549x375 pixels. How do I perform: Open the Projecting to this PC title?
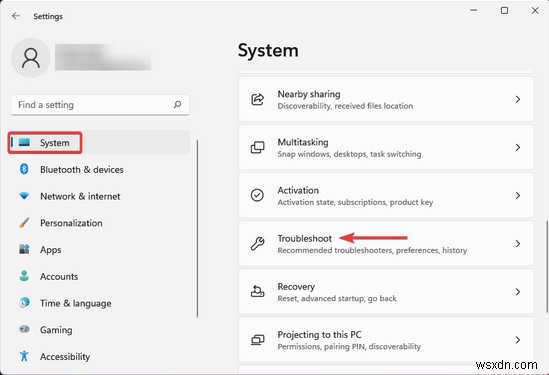(x=319, y=334)
